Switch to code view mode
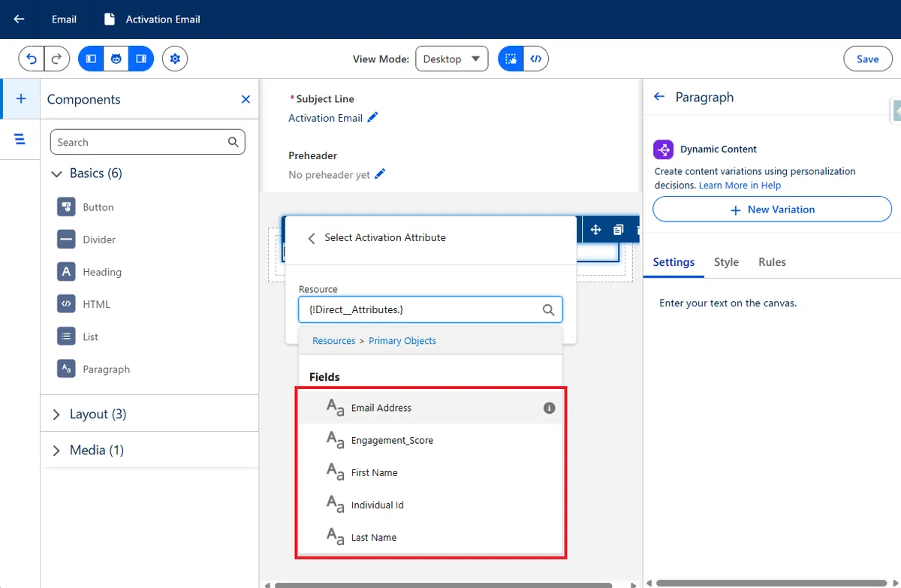The width and height of the screenshot is (901, 588). click(536, 59)
